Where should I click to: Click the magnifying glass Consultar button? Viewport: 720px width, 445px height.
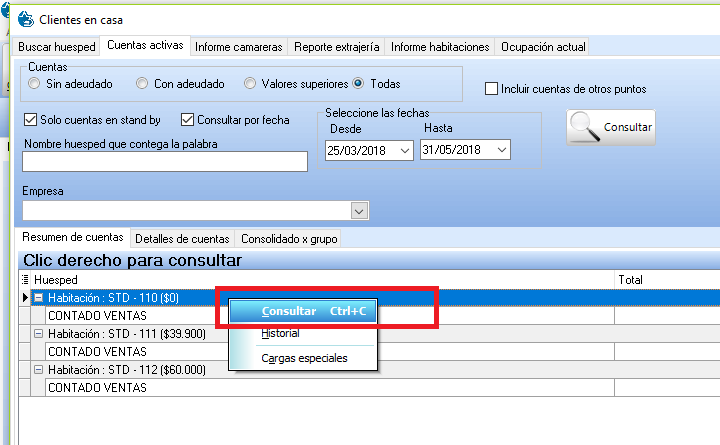pos(610,128)
